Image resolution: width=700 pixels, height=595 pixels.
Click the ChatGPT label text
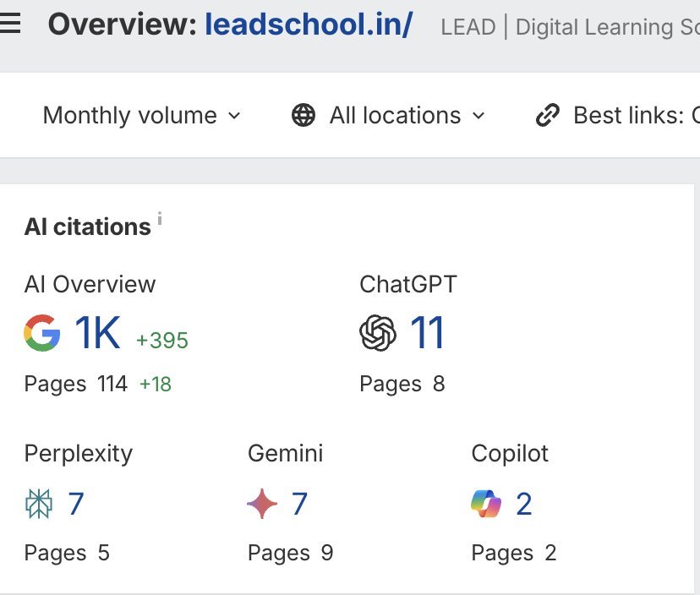(408, 284)
